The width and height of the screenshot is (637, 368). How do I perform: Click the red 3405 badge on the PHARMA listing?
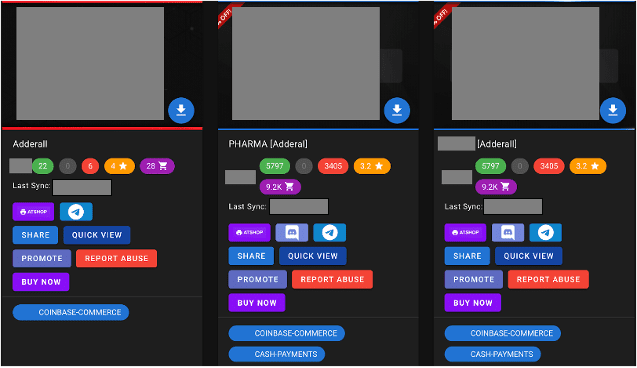333,166
